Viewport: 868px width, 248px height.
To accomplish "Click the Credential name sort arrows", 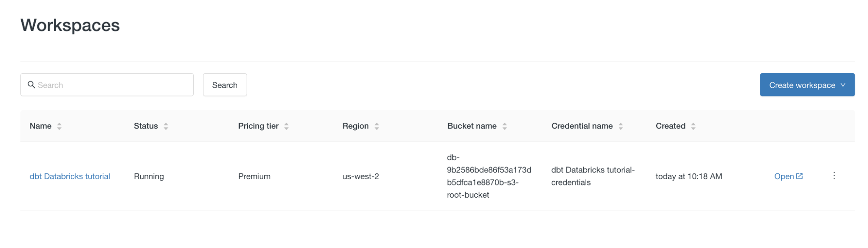I will tap(621, 126).
